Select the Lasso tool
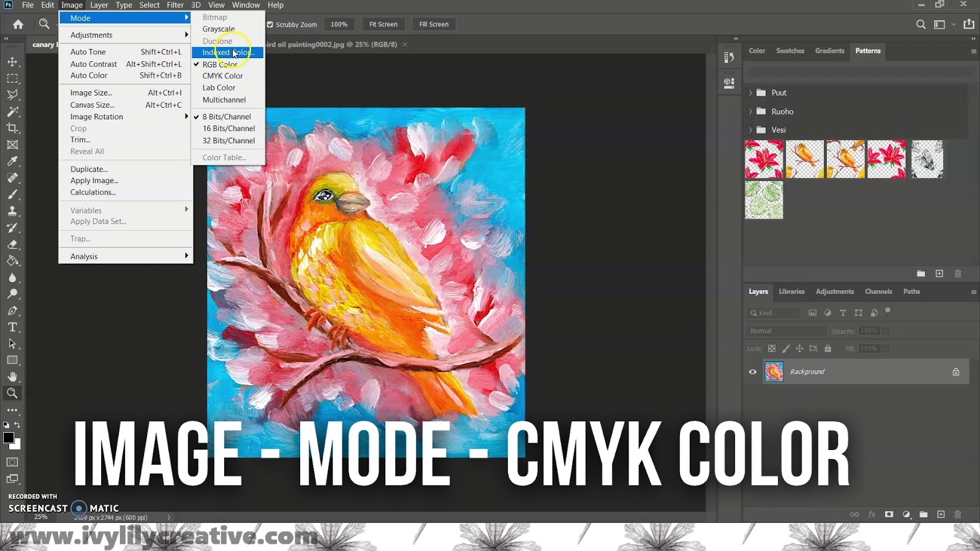980x551 pixels. [12, 95]
